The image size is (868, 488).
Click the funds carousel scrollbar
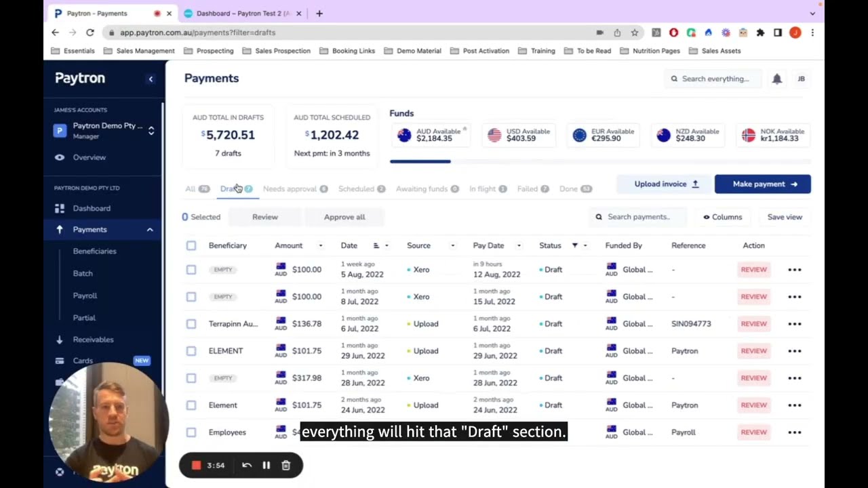(x=420, y=161)
